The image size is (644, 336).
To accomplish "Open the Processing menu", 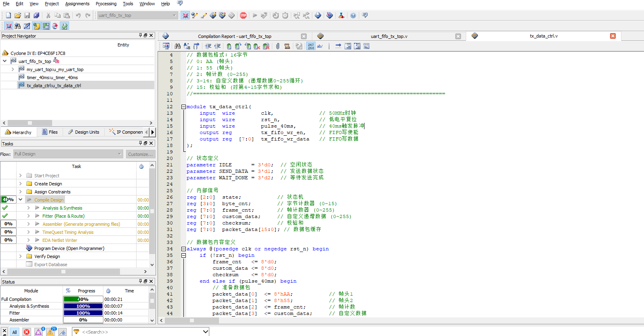I will coord(106,4).
